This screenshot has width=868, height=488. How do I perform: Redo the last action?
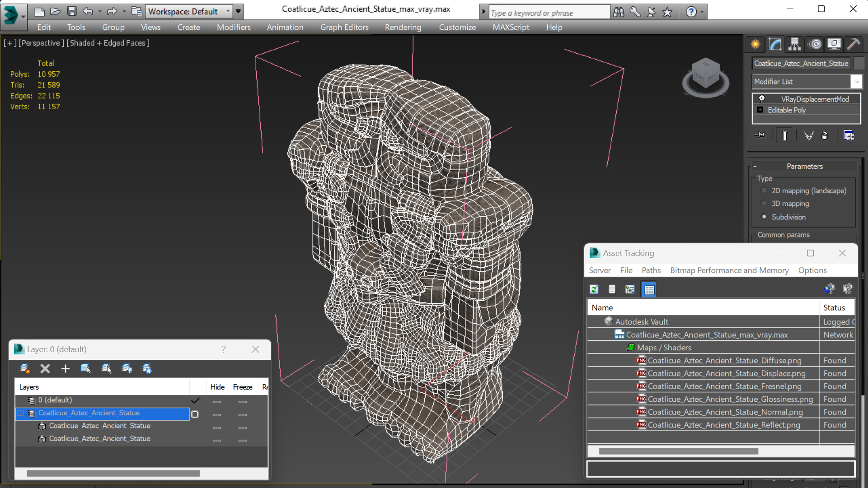tap(112, 11)
